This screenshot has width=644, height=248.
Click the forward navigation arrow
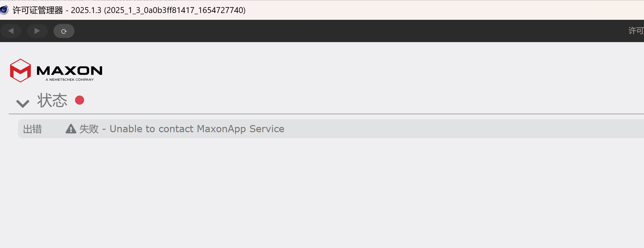(x=37, y=31)
